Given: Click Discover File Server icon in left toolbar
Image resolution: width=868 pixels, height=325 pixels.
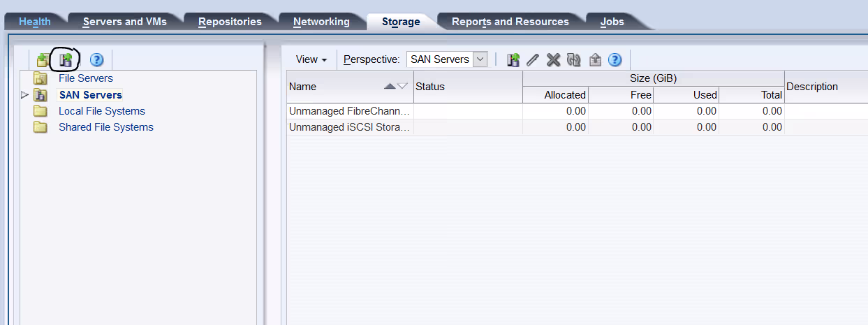Looking at the screenshot, I should click(43, 60).
